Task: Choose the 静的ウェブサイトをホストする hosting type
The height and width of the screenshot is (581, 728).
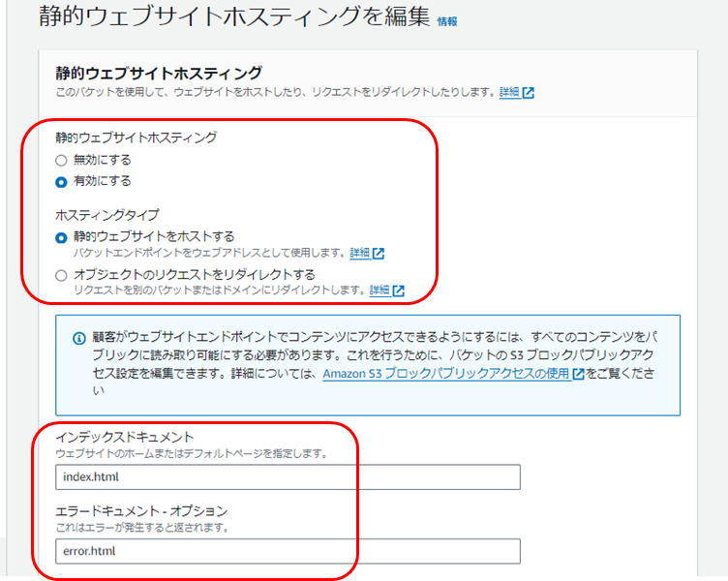Action: pos(61,238)
